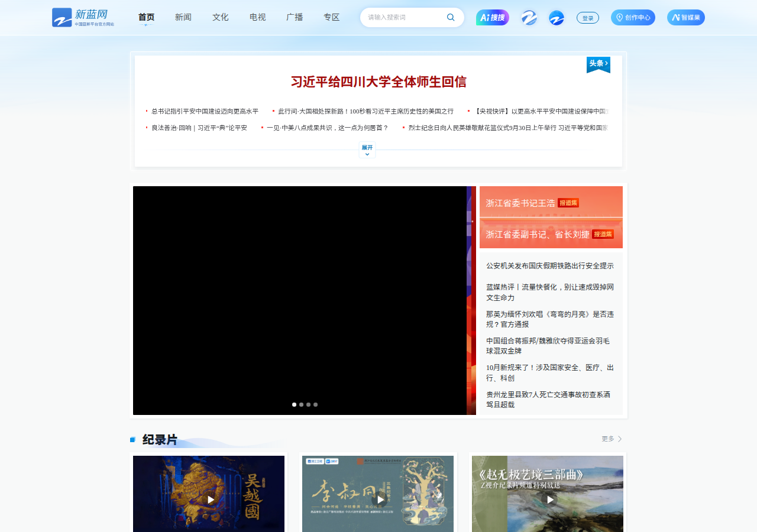Click the 登录 login button
Screen dimensions: 757x532
click(x=588, y=18)
